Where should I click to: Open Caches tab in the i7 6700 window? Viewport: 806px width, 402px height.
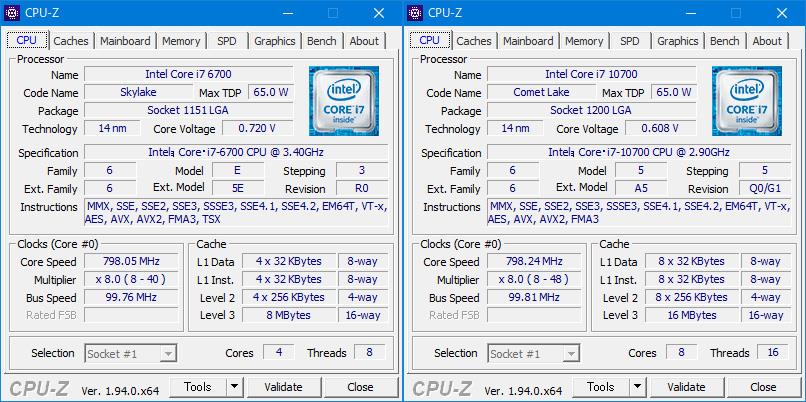click(71, 41)
